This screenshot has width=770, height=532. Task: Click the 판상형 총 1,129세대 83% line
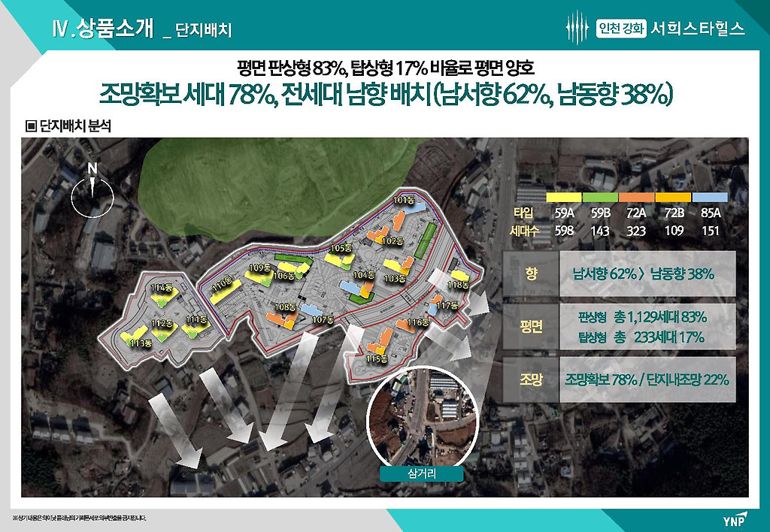[643, 317]
